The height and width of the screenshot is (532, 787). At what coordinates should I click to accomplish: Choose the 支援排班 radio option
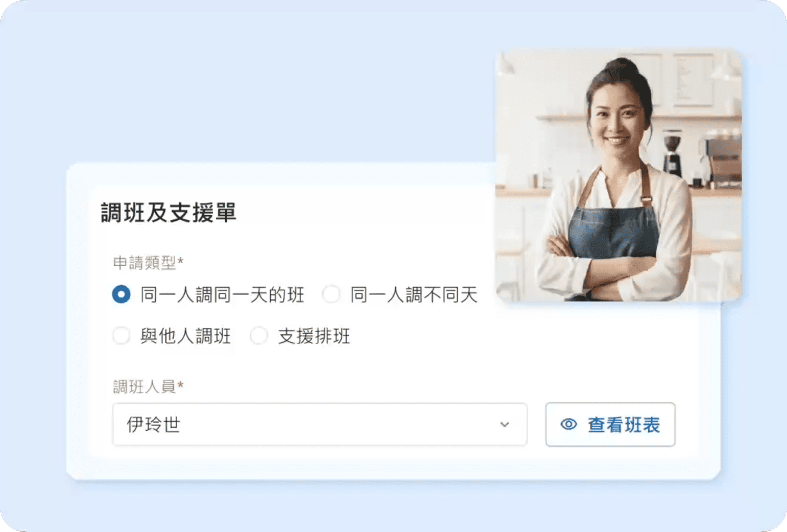259,335
